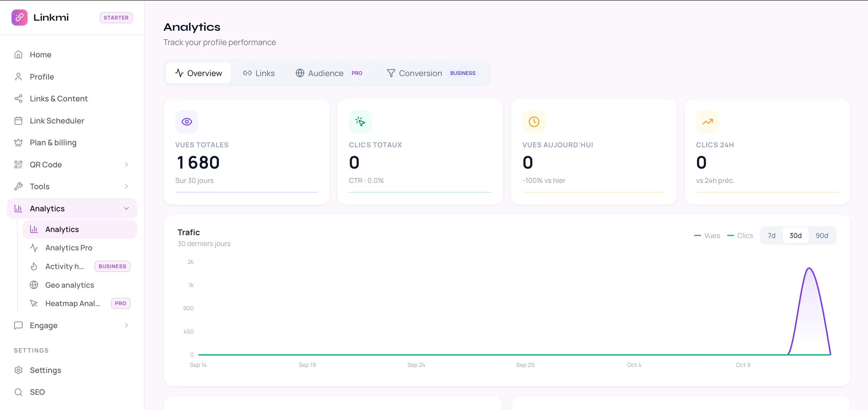Switch to the Links tab
This screenshot has width=868, height=410.
(x=259, y=73)
